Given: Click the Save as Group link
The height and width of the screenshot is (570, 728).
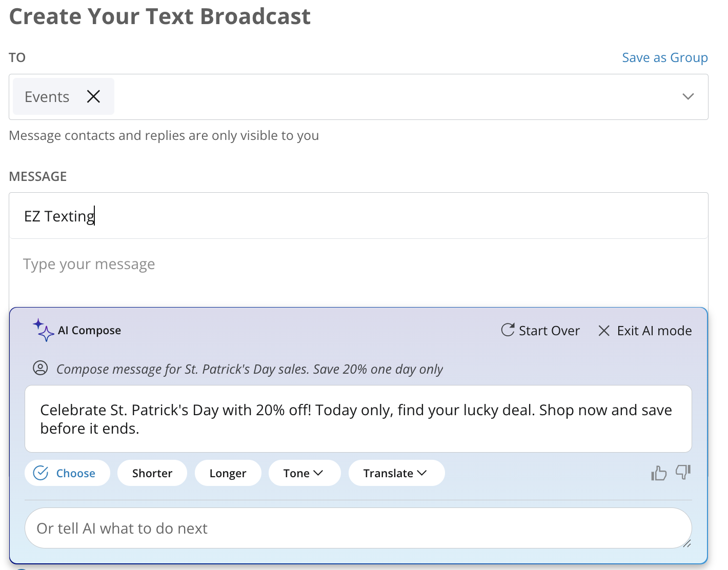Looking at the screenshot, I should click(665, 57).
